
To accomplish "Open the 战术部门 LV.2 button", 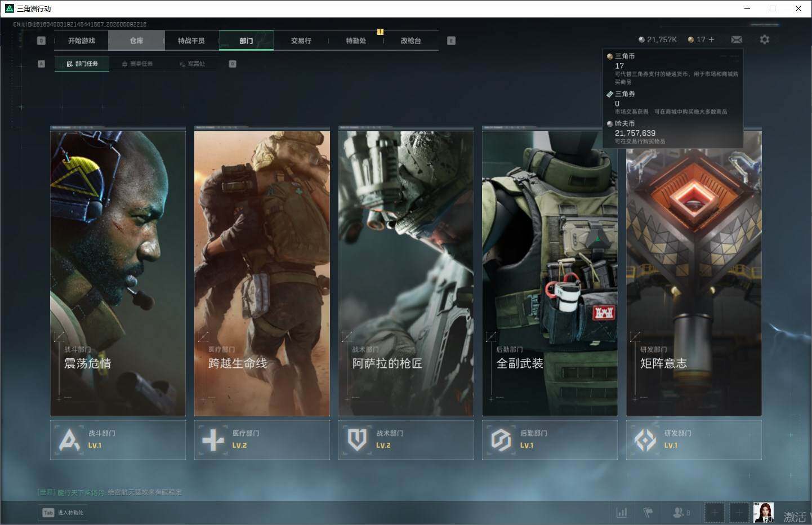I will pos(406,440).
